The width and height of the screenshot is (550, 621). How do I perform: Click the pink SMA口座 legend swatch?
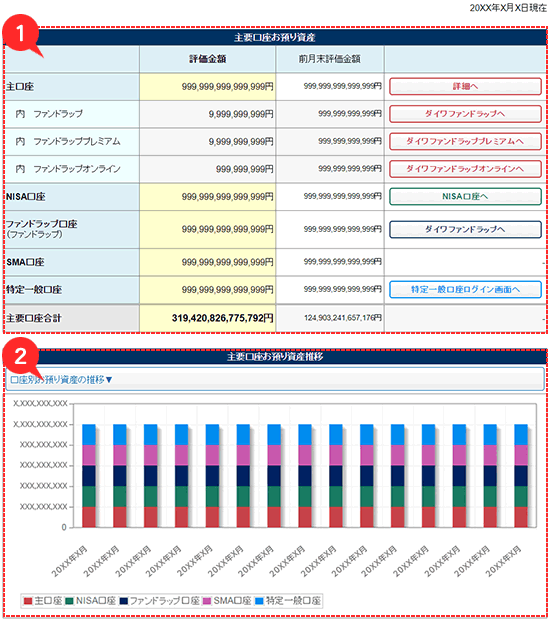click(207, 601)
